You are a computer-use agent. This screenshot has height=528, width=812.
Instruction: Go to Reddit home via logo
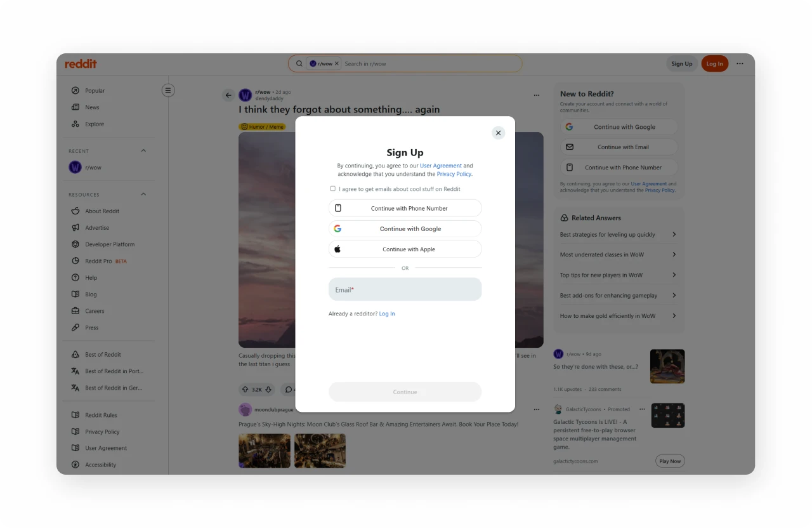point(81,63)
